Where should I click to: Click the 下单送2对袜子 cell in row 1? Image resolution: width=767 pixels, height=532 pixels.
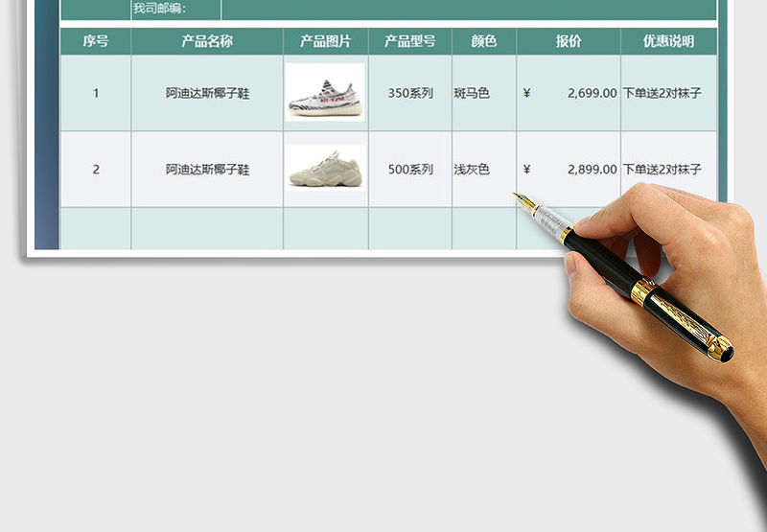[x=662, y=93]
